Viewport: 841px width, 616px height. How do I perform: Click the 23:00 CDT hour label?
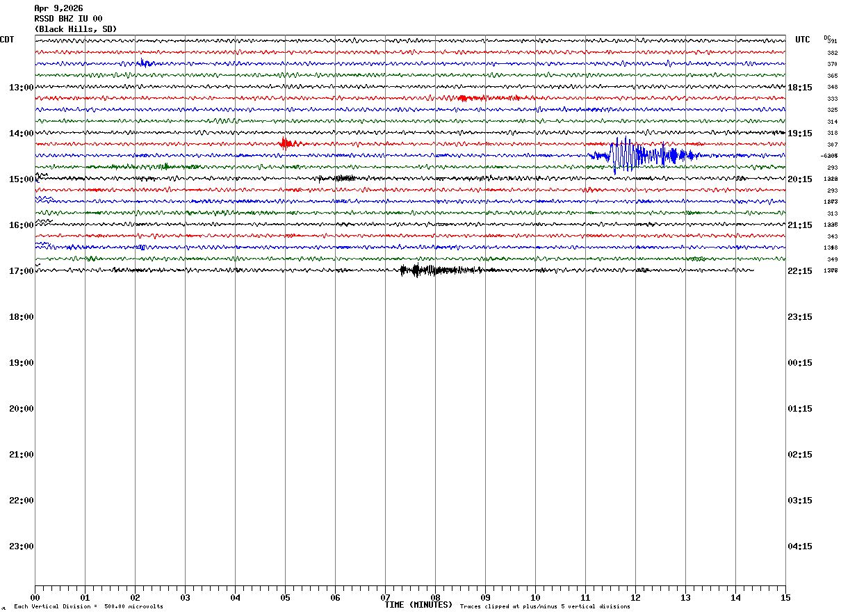(22, 546)
